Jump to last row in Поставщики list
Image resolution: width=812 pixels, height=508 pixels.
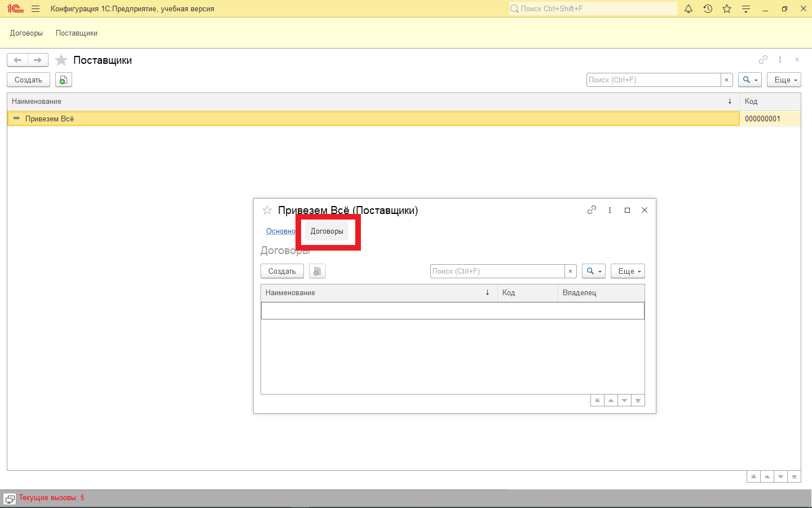[794, 477]
